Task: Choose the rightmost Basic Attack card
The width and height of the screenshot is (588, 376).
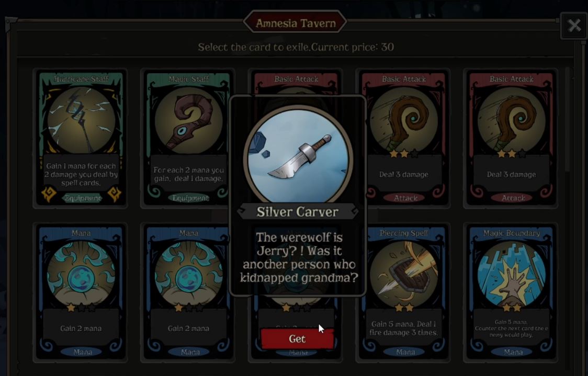Action: tap(511, 139)
